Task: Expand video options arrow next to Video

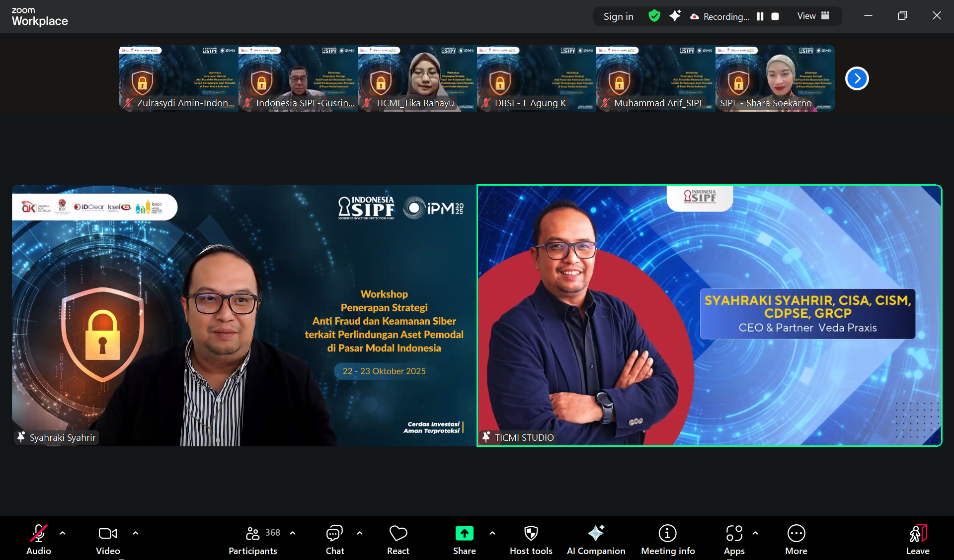Action: coord(136,533)
